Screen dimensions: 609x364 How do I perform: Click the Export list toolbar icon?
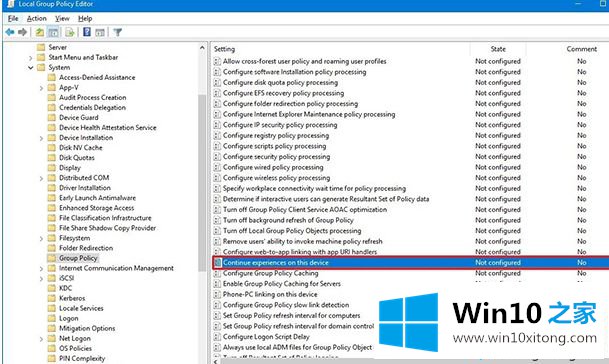pos(70,32)
